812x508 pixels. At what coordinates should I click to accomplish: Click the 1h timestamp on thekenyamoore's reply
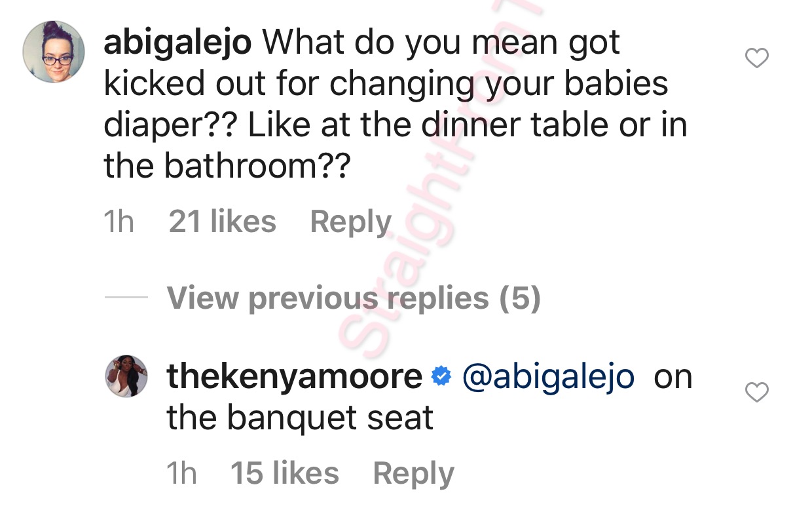[x=181, y=473]
